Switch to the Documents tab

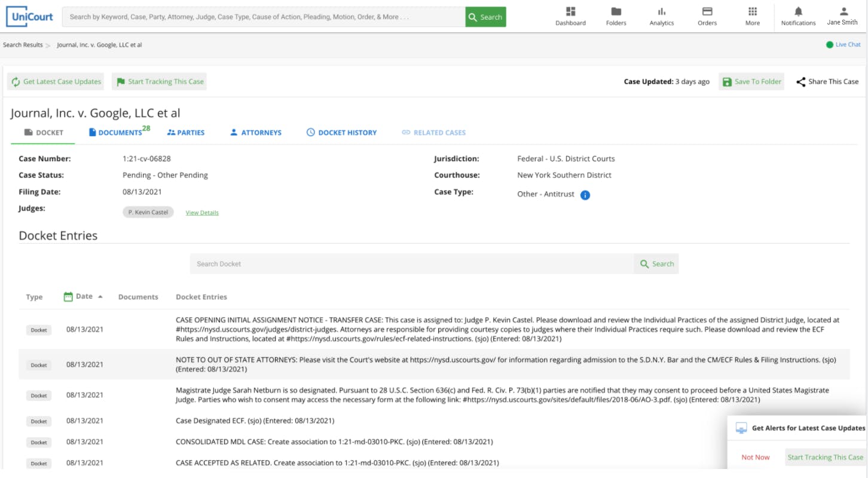click(120, 133)
